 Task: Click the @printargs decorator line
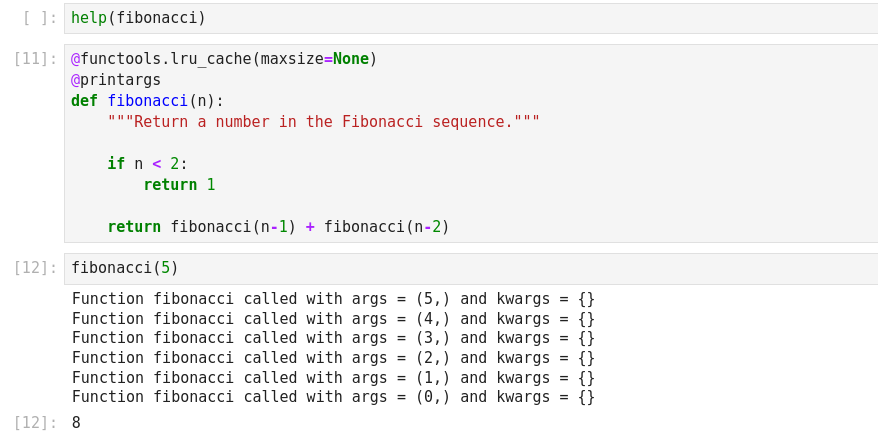(x=116, y=80)
